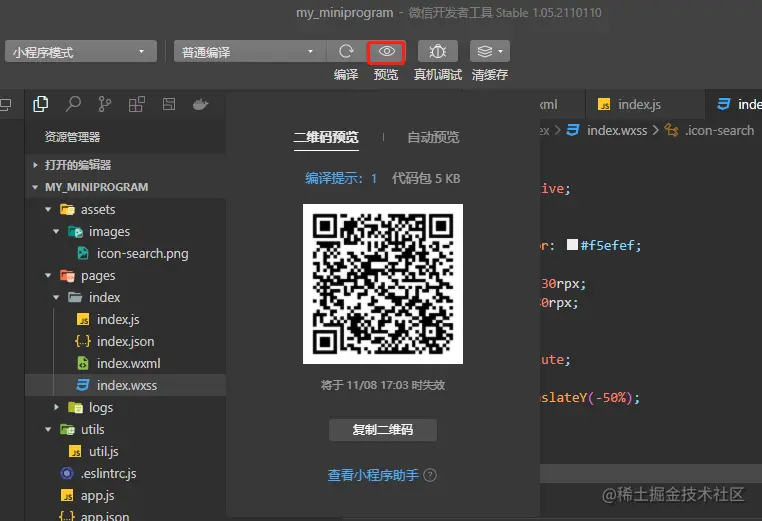Viewport: 762px width, 521px height.
Task: Click the 资源管理器 panel title
Action: click(x=72, y=137)
